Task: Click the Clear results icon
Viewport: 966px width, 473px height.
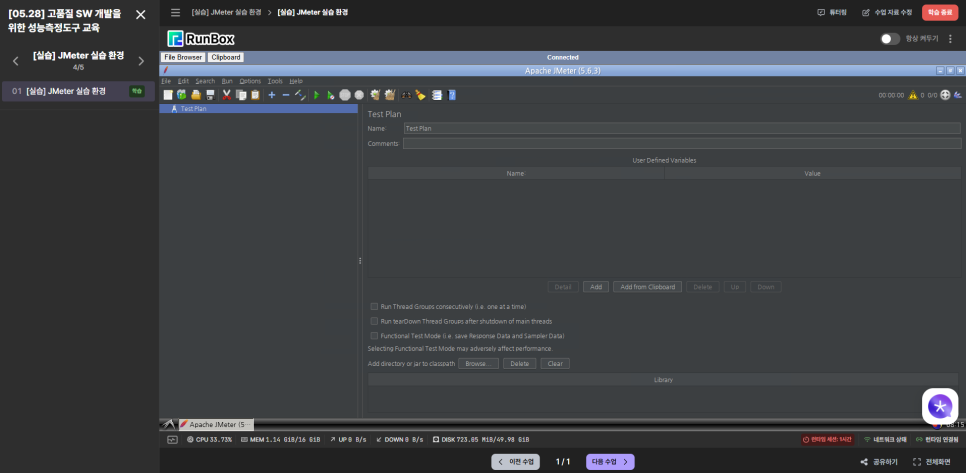Action: tap(375, 95)
